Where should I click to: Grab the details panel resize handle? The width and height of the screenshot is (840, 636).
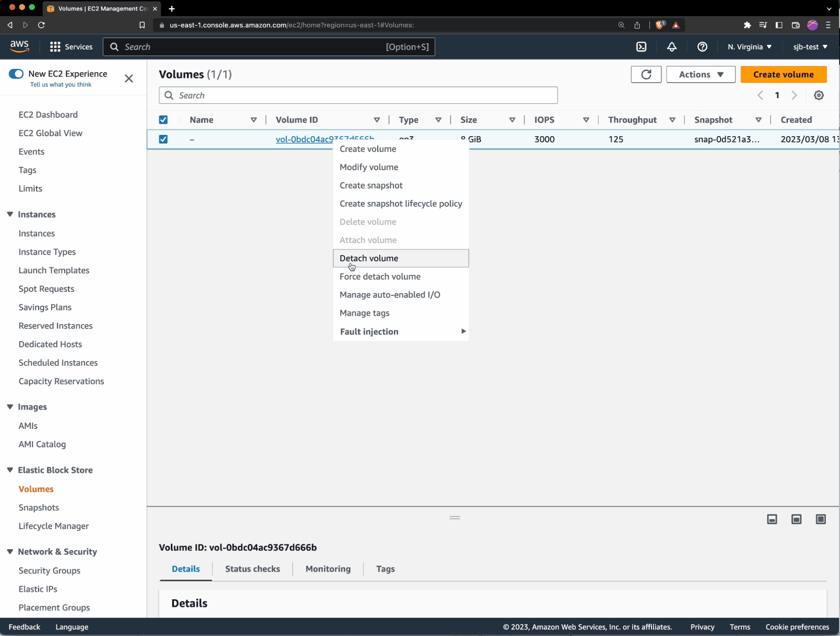(x=455, y=517)
